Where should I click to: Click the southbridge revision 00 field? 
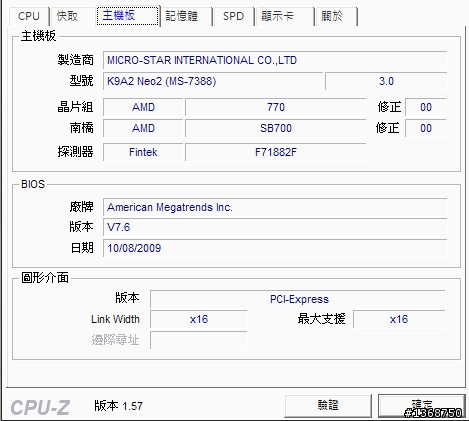pyautogui.click(x=426, y=128)
